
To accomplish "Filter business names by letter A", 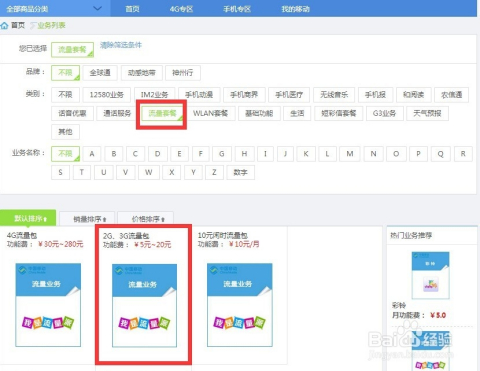I will [92, 154].
